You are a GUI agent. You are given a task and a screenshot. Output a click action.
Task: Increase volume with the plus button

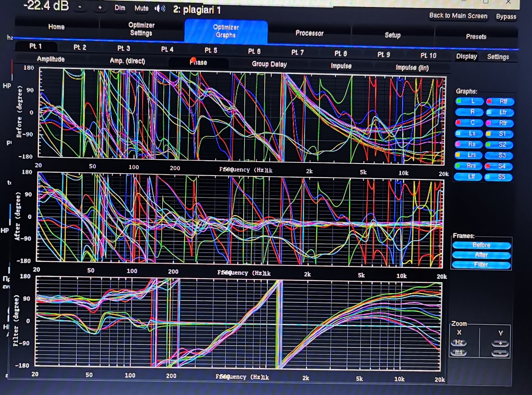click(100, 7)
